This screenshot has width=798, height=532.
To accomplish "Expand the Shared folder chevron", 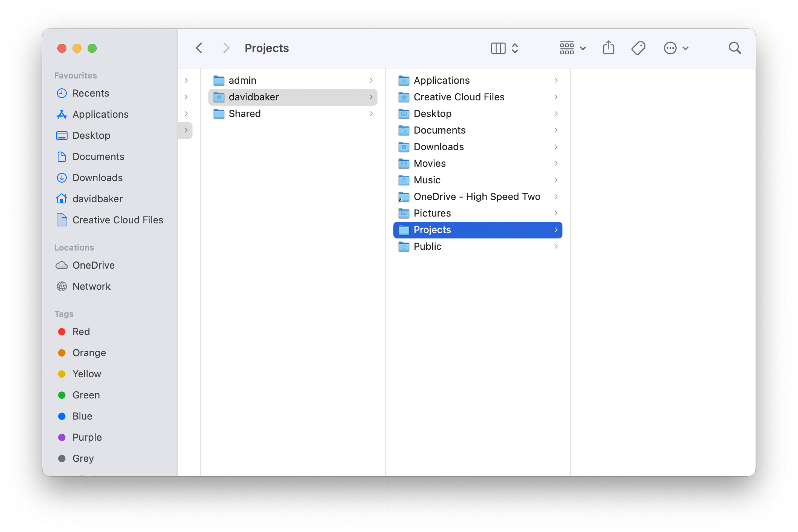I will coord(371,114).
